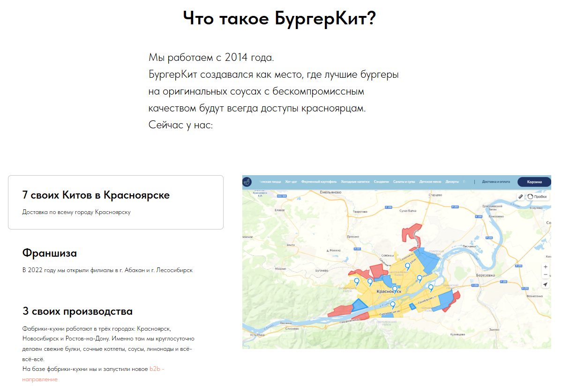Click the map pin south of the river
The image size is (562, 392).
point(393,305)
